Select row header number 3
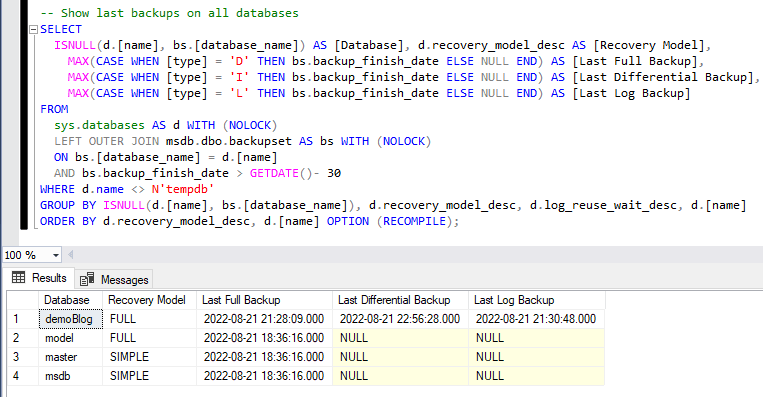This screenshot has width=763, height=397. point(23,357)
